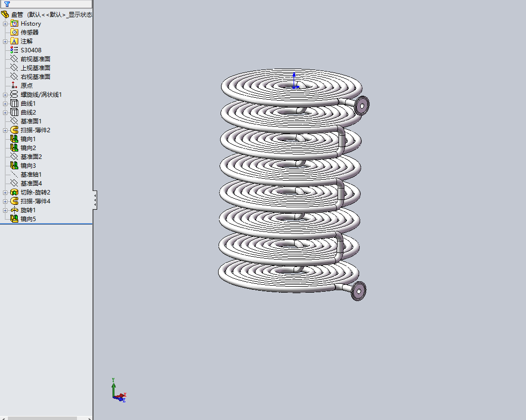526x420 pixels.
Task: Click the 传感器 sensors icon
Action: pos(14,32)
